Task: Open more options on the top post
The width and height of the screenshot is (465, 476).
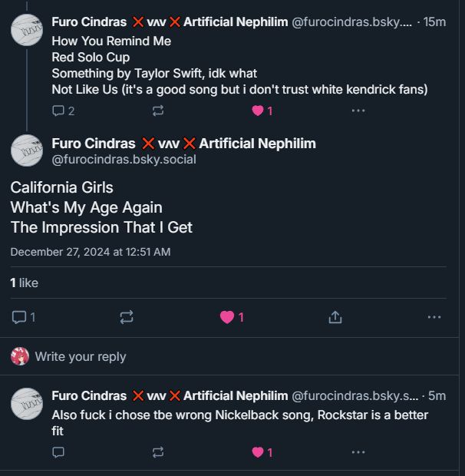Action: point(358,111)
